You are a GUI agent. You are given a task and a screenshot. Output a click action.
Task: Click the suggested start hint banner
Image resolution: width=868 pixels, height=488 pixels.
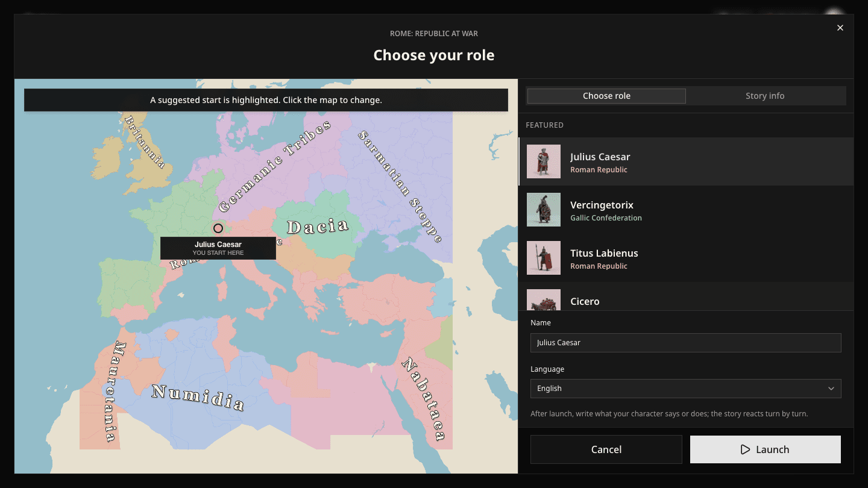[266, 100]
